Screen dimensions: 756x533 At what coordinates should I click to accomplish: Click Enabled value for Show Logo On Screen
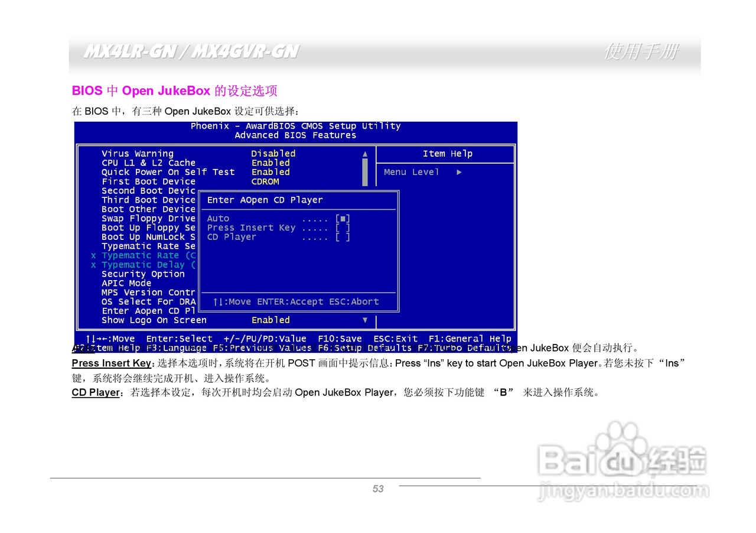point(271,320)
